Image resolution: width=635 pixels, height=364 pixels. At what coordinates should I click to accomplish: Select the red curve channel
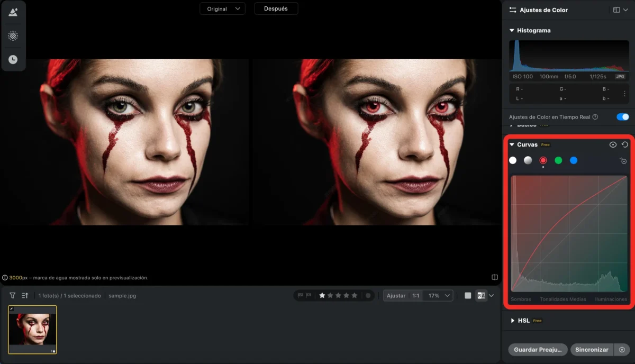[x=543, y=160]
